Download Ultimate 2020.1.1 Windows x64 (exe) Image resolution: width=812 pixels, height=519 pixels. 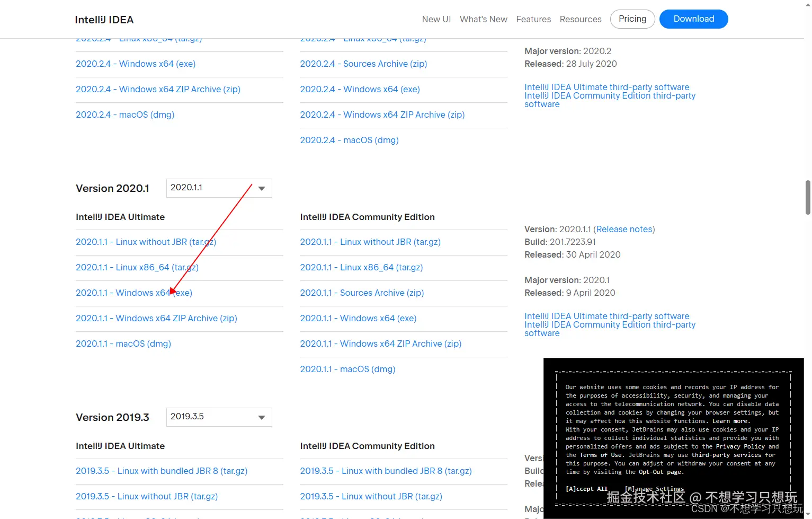(x=134, y=293)
